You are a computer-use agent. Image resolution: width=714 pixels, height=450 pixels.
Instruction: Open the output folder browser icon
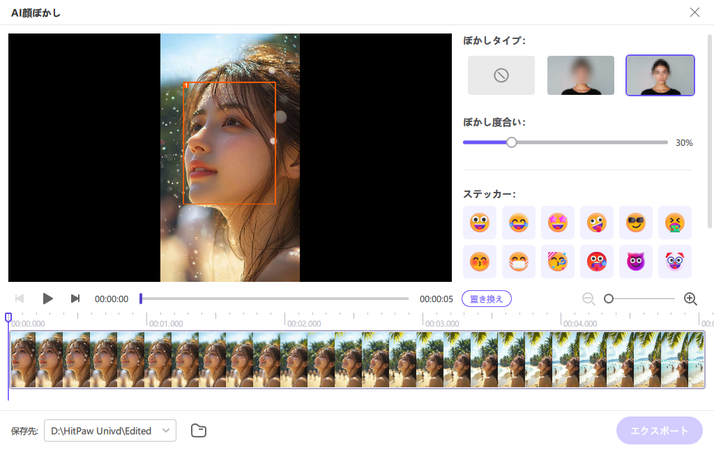[x=198, y=430]
